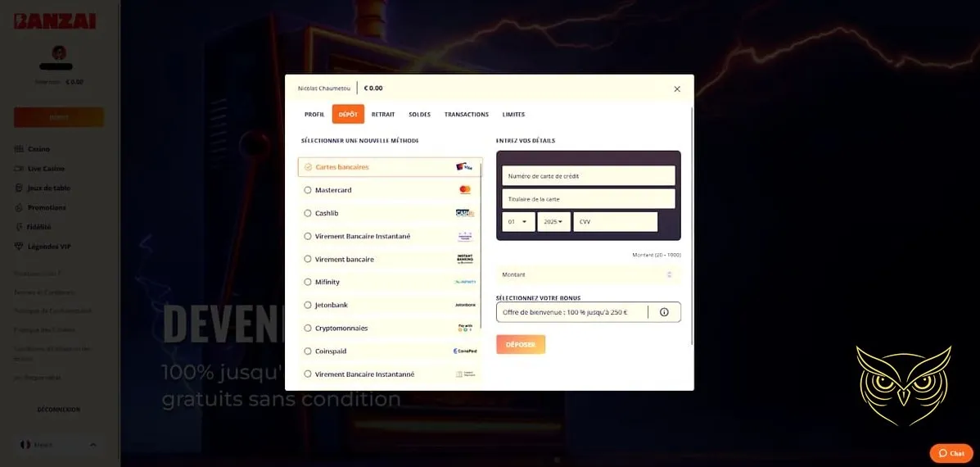Select the Mastercard radio button
The image size is (980, 467).
click(308, 190)
